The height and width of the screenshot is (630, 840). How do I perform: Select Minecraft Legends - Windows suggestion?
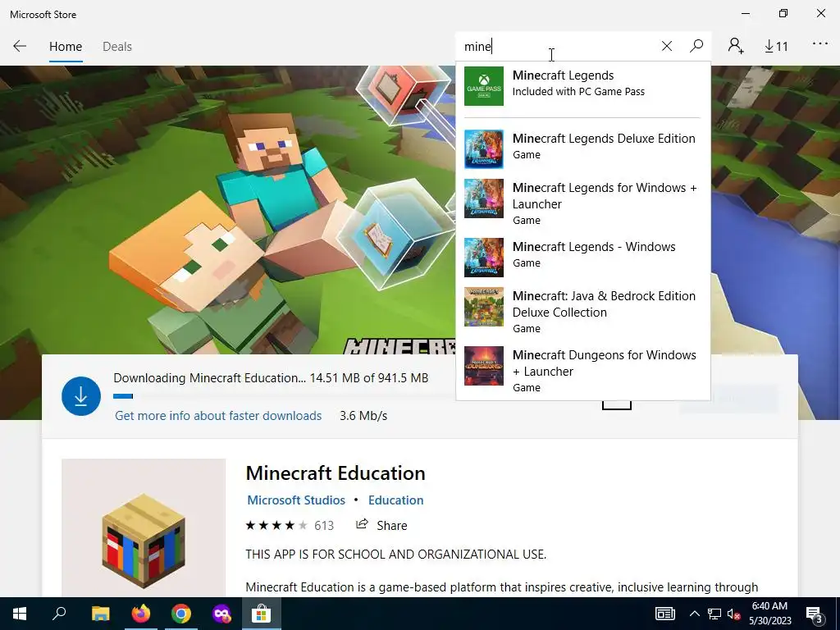click(583, 257)
